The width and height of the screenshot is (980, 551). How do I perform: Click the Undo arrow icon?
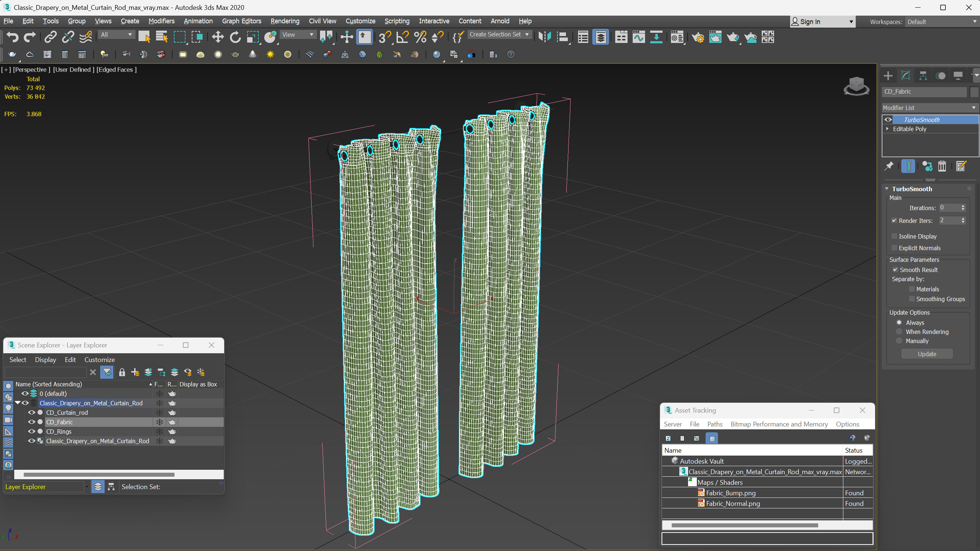click(x=12, y=37)
